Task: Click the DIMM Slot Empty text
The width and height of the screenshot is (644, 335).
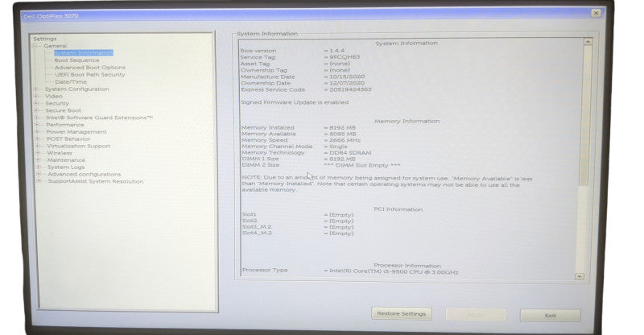Action: coord(362,165)
